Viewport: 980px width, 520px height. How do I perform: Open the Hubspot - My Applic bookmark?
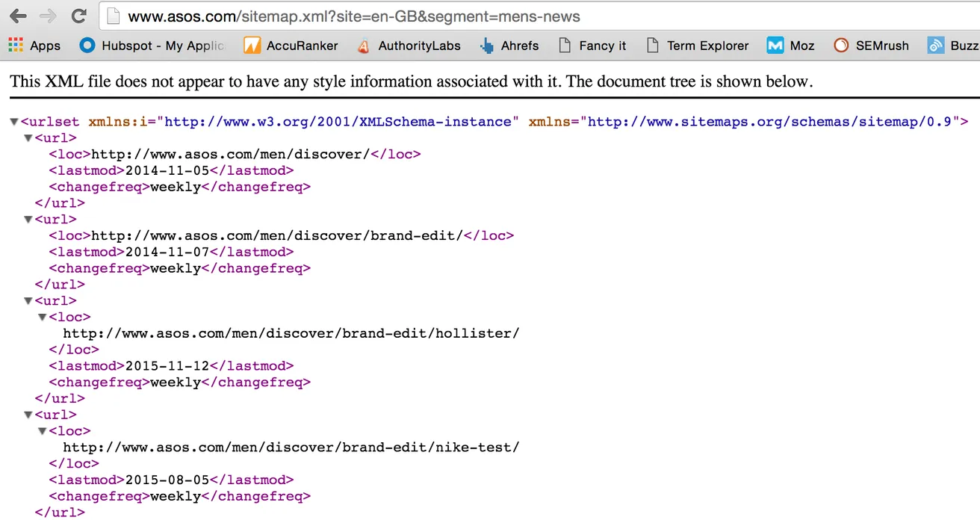[x=152, y=46]
